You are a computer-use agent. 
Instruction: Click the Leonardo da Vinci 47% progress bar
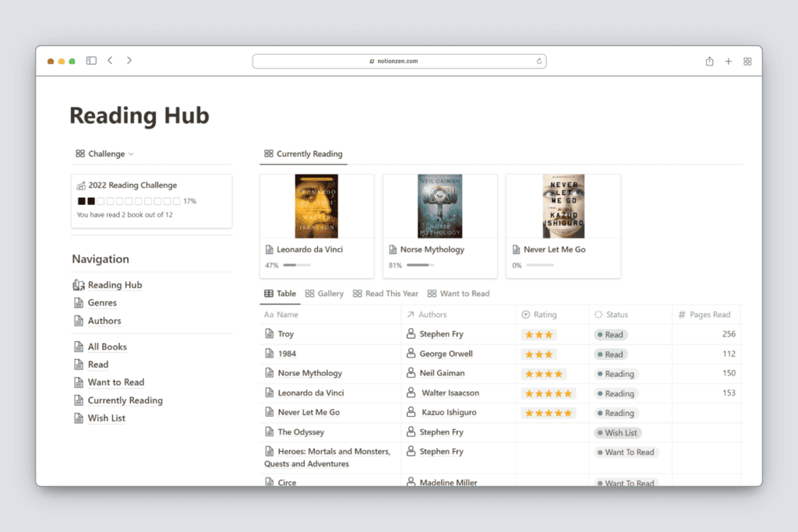coord(296,266)
